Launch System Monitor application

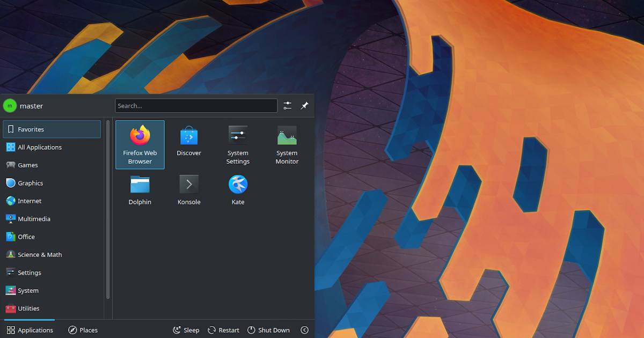coord(287,144)
